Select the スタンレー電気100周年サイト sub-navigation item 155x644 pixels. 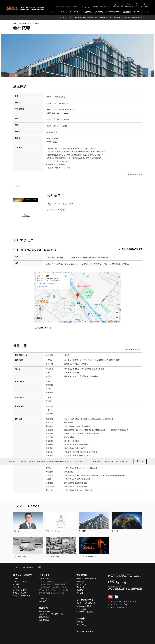pyautogui.click(x=131, y=17)
